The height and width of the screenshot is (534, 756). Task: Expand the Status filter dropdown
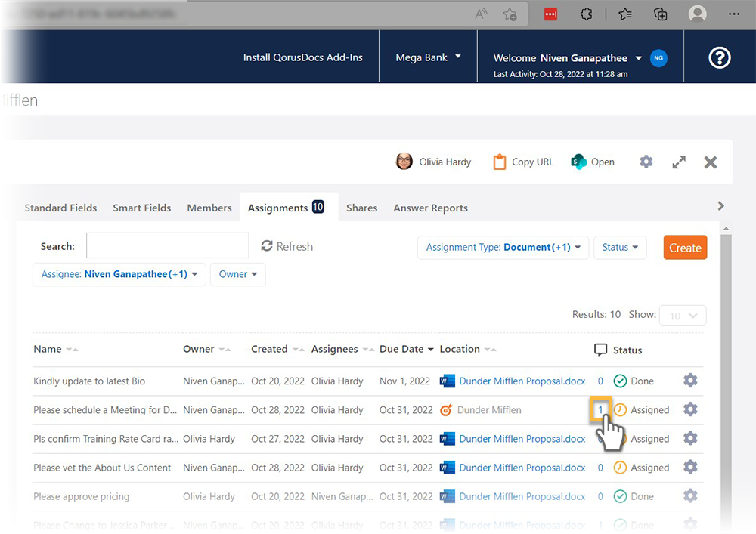(620, 248)
